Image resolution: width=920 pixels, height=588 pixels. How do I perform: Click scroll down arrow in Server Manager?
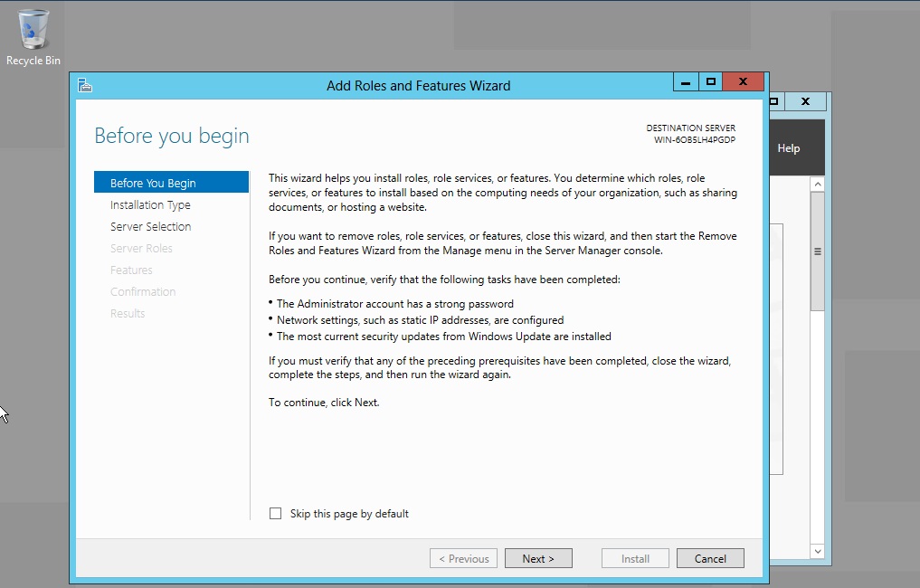(x=817, y=551)
